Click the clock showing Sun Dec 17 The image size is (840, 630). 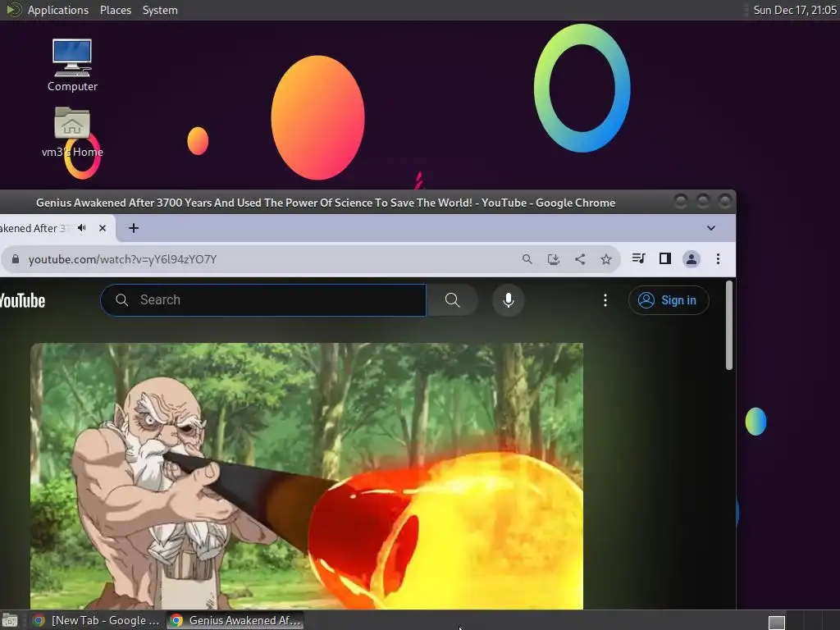794,10
